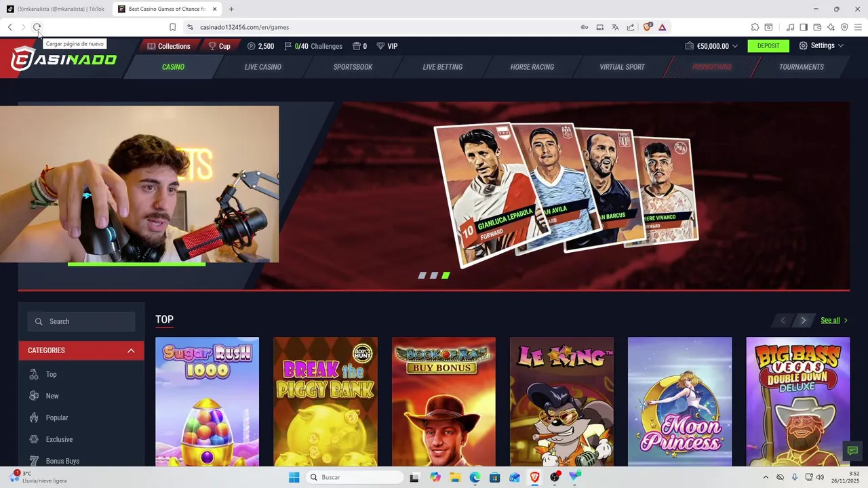
Task: Show hidden system tray icons chevron
Action: point(766,477)
